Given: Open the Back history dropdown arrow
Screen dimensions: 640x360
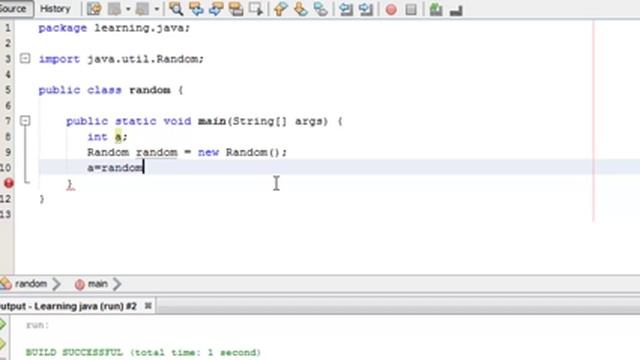Looking at the screenshot, I should pos(128,9).
